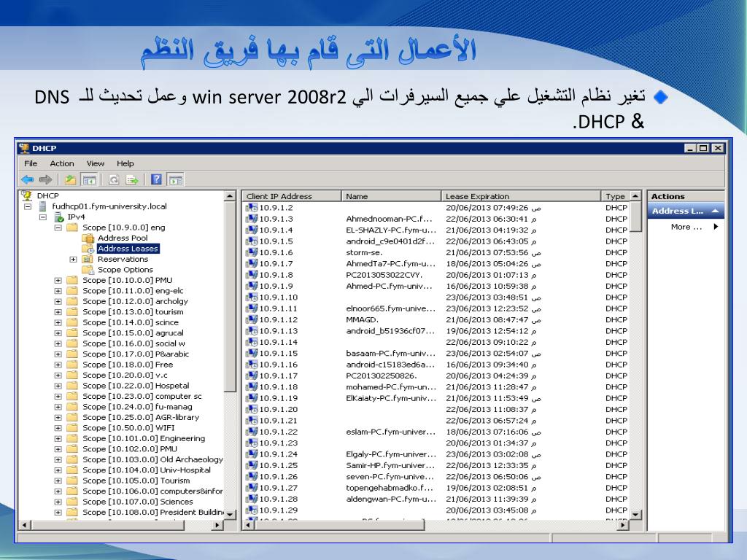Click the tree pane scroll down arrow
The width and height of the screenshot is (747, 560).
(x=230, y=514)
